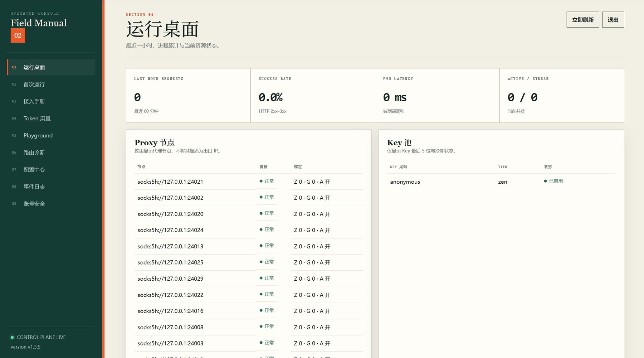
Task: Open the Playground sidebar entry
Action: (51, 135)
